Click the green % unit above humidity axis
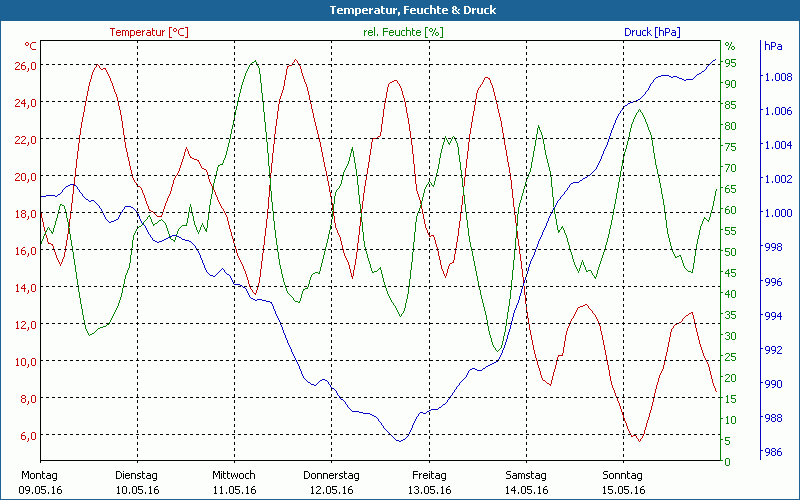This screenshot has height=500, width=800. pos(730,46)
